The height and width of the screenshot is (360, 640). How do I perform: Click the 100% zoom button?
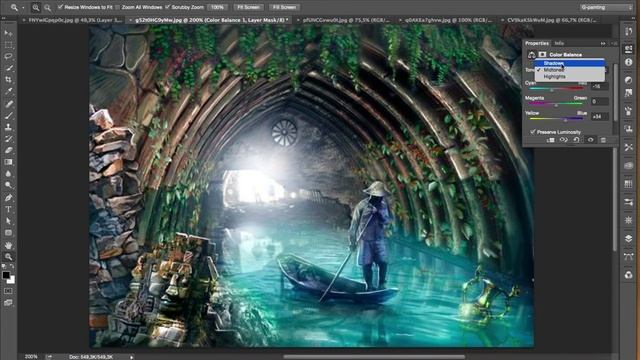point(218,7)
